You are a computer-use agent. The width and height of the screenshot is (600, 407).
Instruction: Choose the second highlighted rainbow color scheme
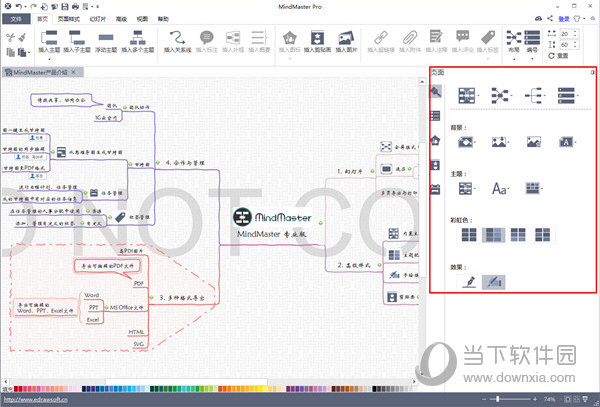(x=493, y=234)
